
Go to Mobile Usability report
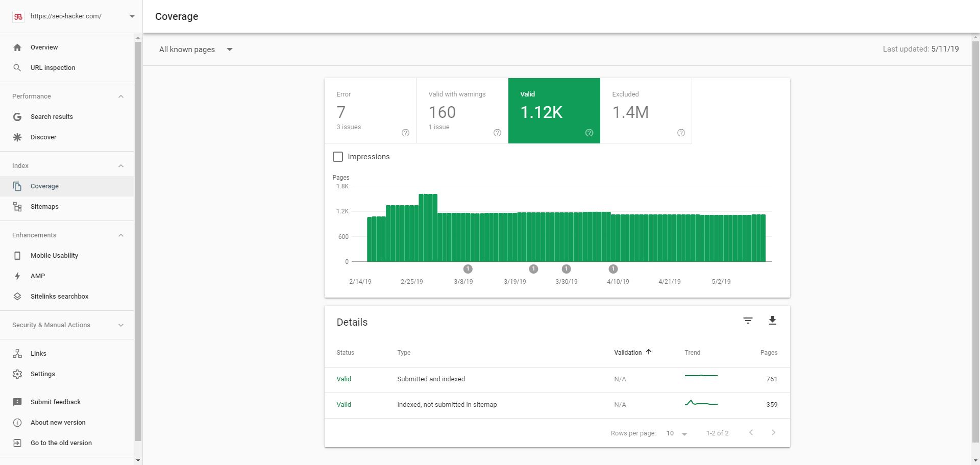[x=54, y=256]
